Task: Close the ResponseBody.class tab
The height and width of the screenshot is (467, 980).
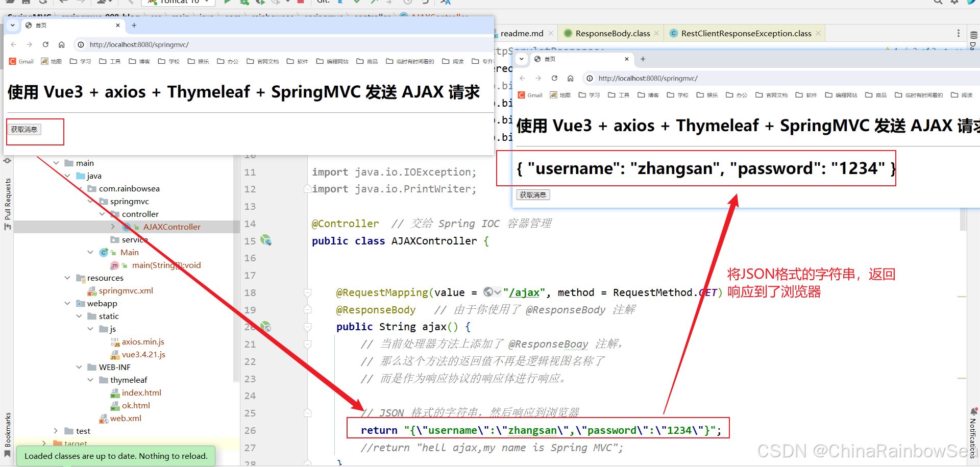Action: (x=656, y=33)
